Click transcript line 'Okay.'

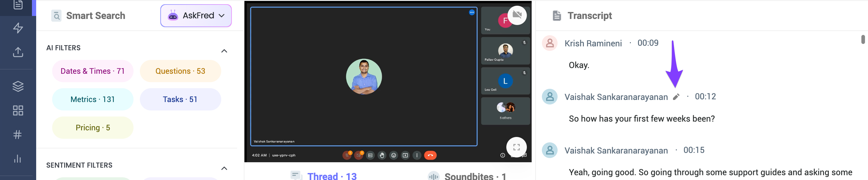[579, 65]
